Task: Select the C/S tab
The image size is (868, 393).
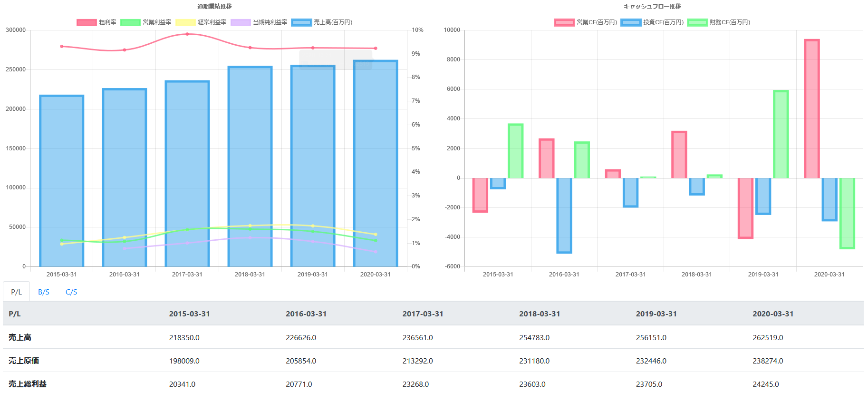Action: tap(71, 292)
